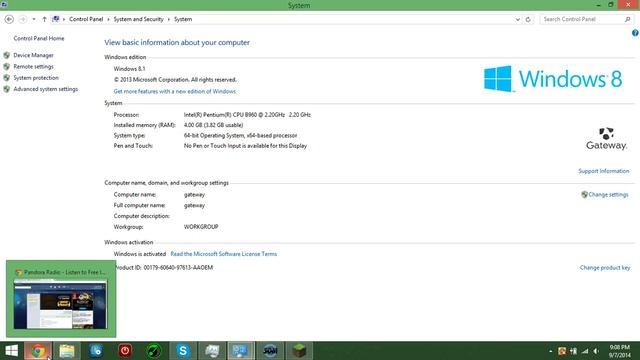Image resolution: width=640 pixels, height=360 pixels.
Task: Click the 'Intel(R) Pentium(R) CPU B960' processor value
Action: tap(247, 115)
